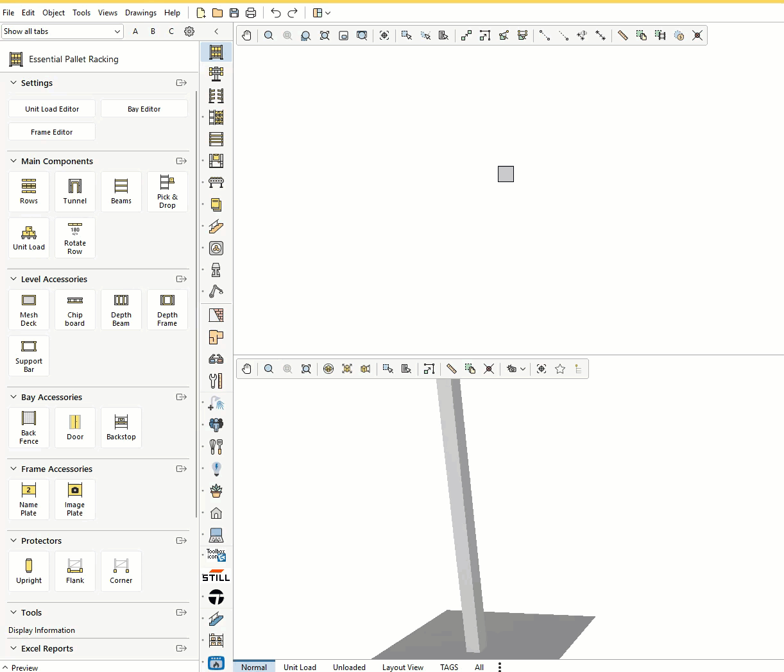This screenshot has width=784, height=672.
Task: Collapse the Frame Accessories section
Action: pos(13,469)
